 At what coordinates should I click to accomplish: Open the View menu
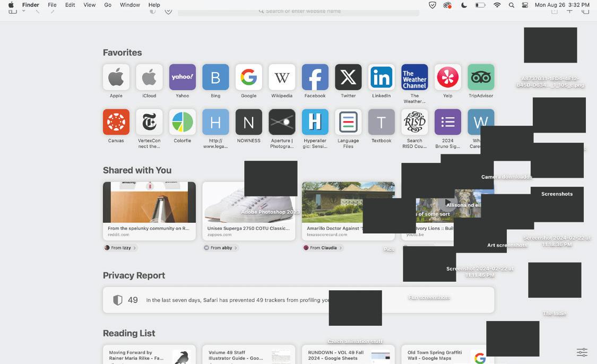tap(90, 5)
